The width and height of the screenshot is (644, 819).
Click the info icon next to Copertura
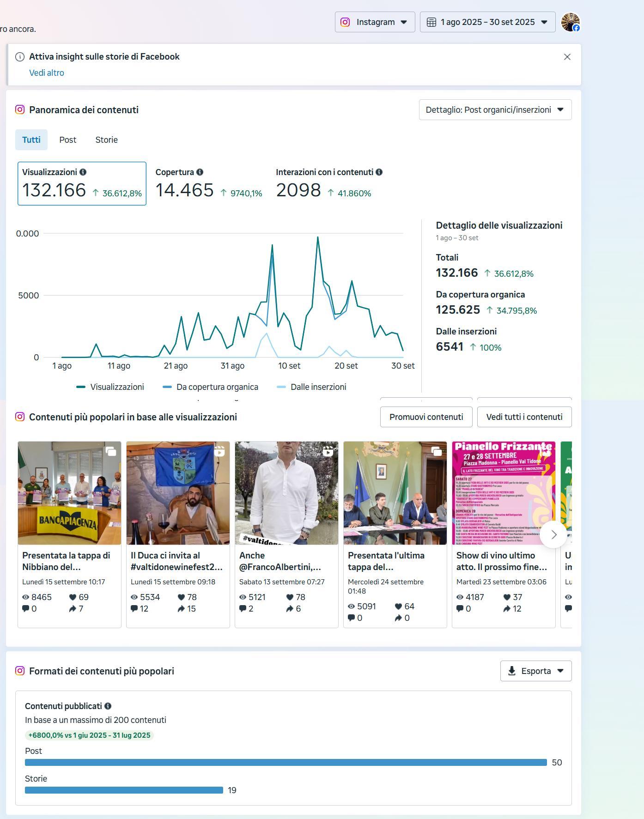point(200,172)
